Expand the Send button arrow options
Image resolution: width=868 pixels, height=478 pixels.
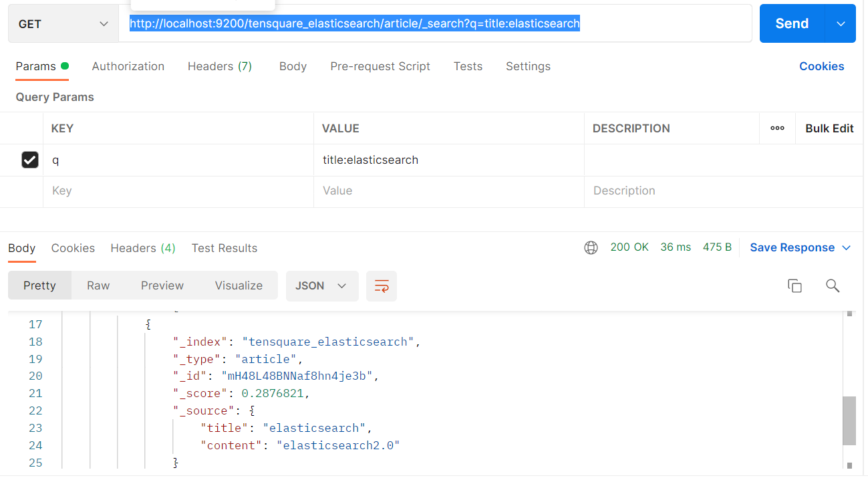tap(841, 24)
